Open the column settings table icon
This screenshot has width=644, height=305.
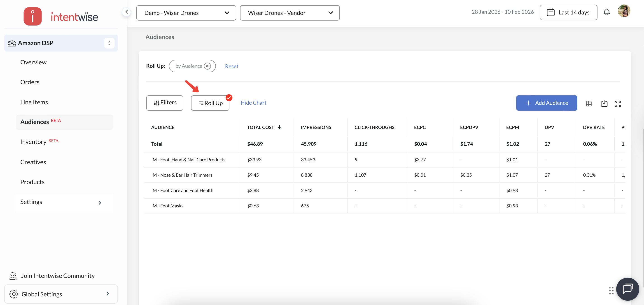pyautogui.click(x=588, y=103)
